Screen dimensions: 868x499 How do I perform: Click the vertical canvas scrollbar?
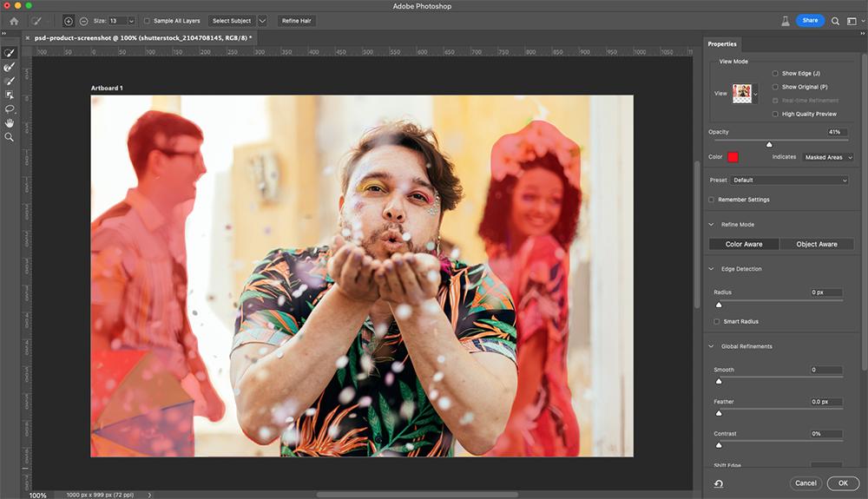tap(697, 234)
